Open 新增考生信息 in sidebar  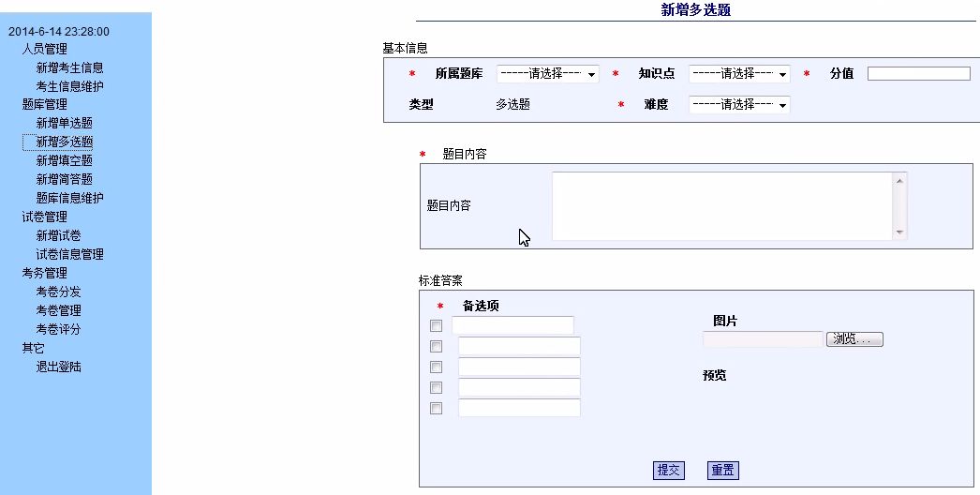click(x=70, y=67)
